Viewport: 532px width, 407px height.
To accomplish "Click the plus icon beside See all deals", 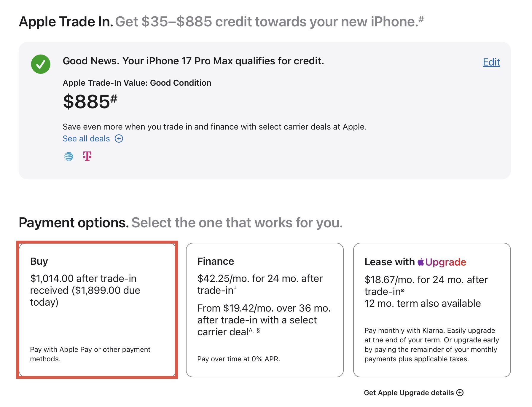I will click(119, 138).
